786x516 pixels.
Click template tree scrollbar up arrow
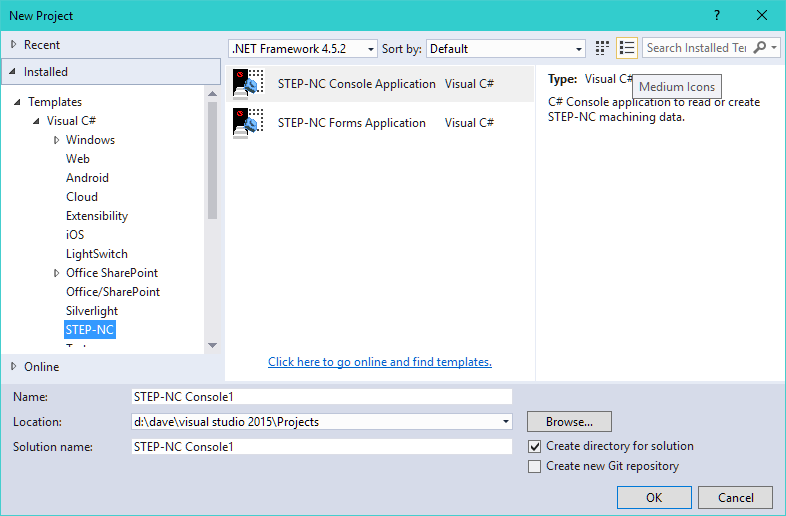coord(213,93)
